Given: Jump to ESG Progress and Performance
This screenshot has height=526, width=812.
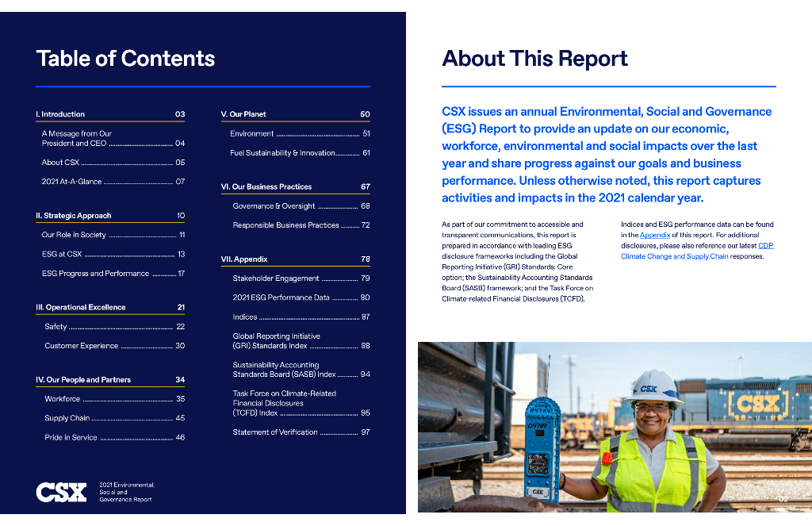Looking at the screenshot, I should 113,273.
